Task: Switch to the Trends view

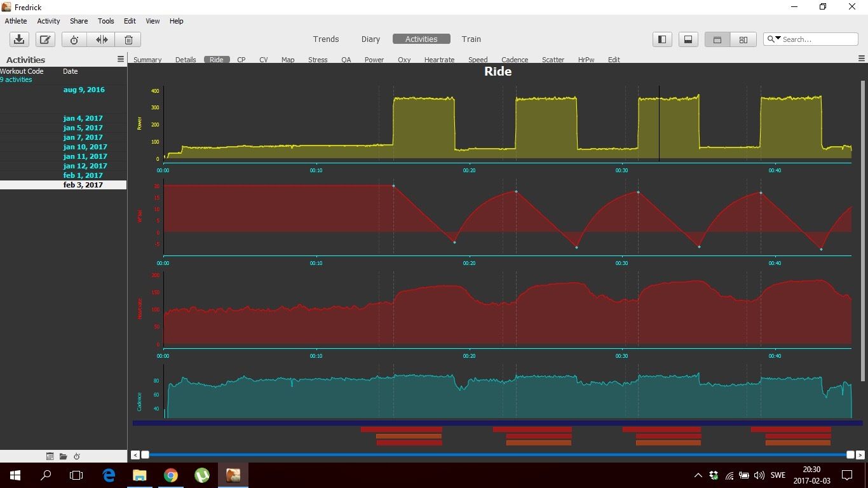Action: [x=326, y=39]
